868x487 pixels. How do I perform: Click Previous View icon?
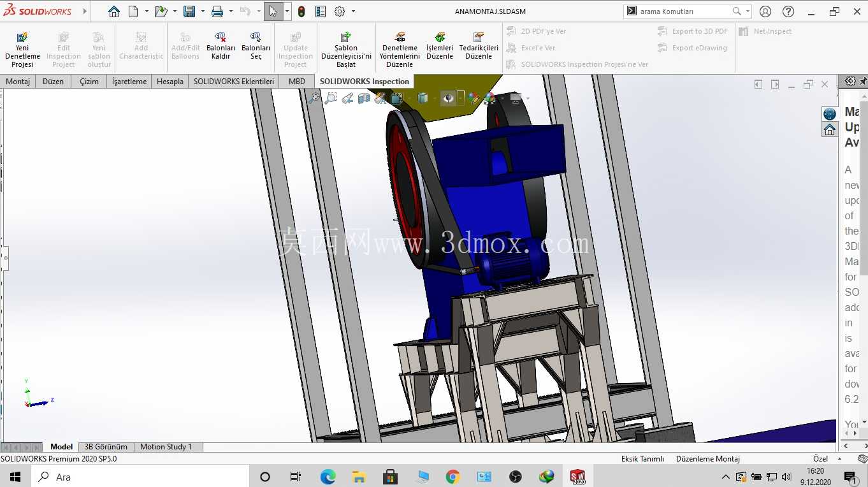[347, 98]
